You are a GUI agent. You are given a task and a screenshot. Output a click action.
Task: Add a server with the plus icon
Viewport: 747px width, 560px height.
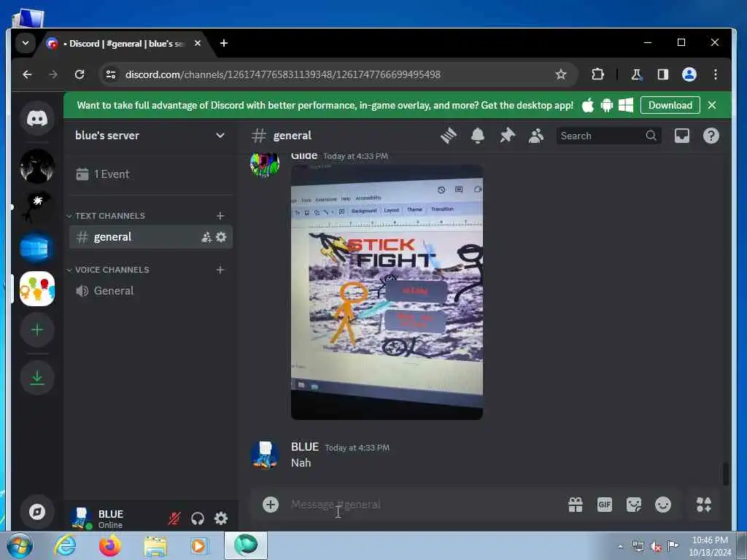pos(37,330)
